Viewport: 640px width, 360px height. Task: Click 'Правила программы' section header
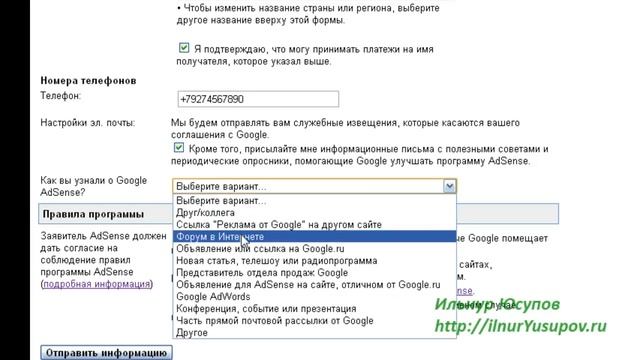point(93,214)
